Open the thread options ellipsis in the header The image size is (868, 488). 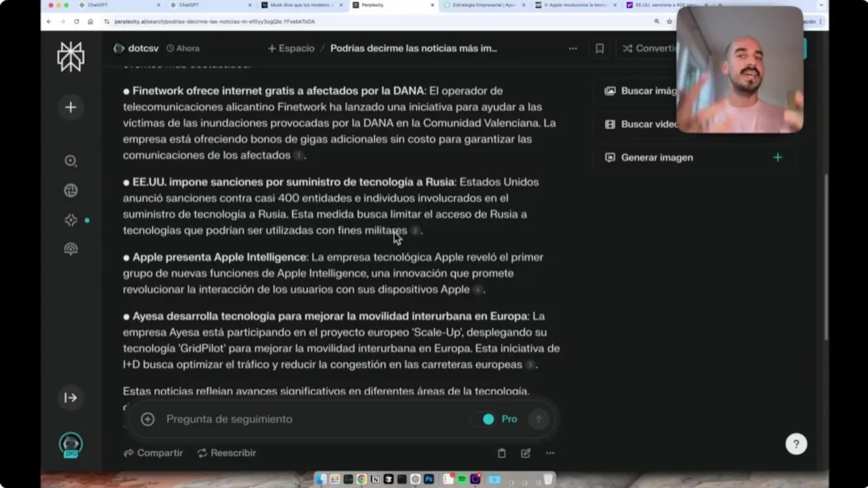coord(573,48)
